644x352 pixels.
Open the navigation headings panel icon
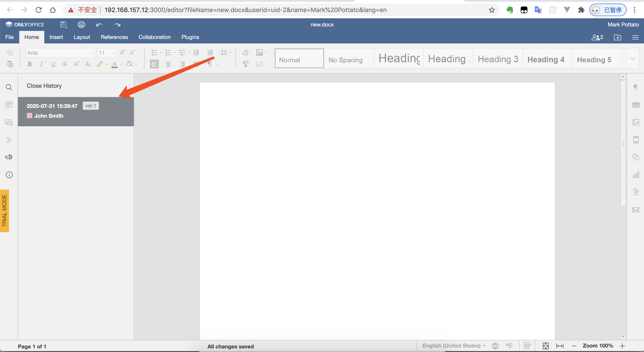(x=9, y=140)
